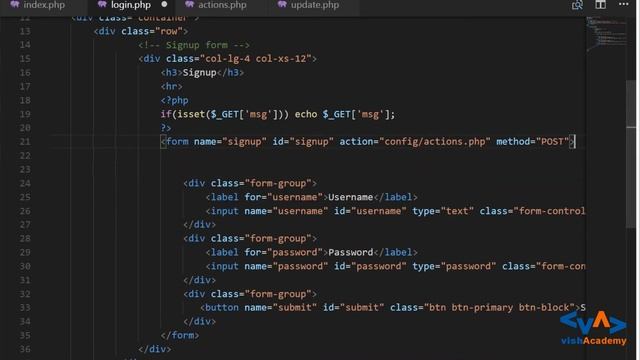Place cursor in the 'Signup form' comment
The height and width of the screenshot is (360, 640).
point(194,45)
